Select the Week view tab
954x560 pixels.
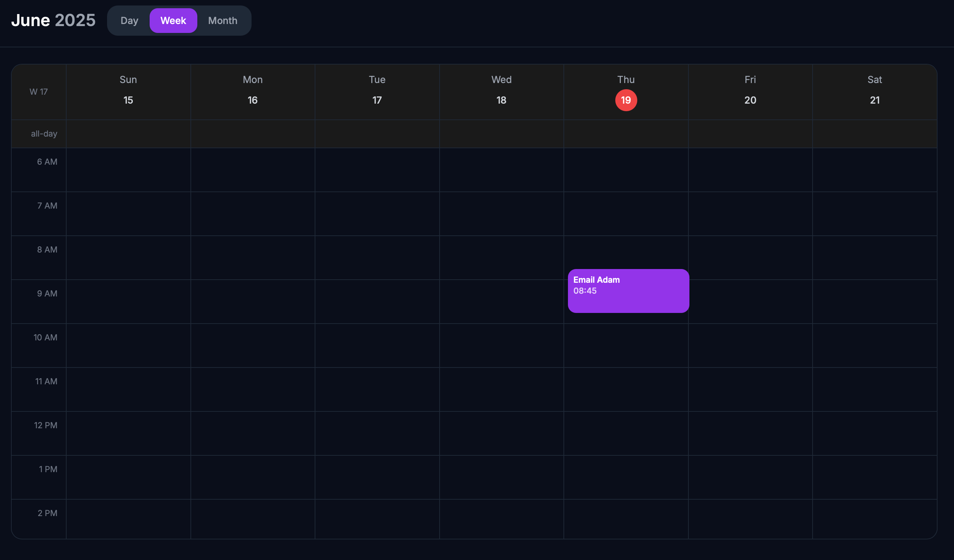click(173, 21)
